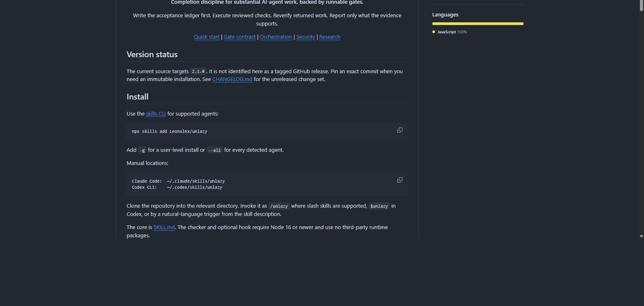Click the Install heading
This screenshot has width=644, height=306.
point(138,97)
